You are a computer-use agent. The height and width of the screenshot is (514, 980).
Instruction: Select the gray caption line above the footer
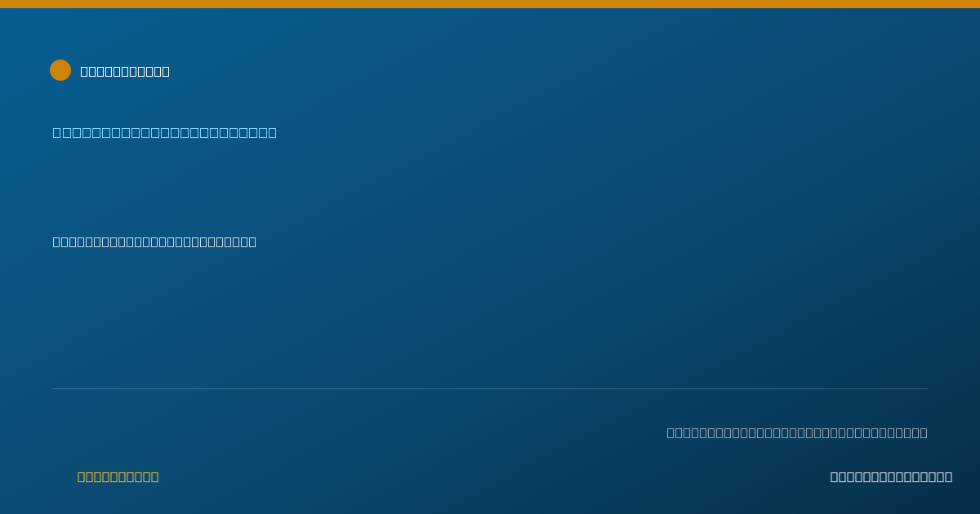(x=797, y=432)
